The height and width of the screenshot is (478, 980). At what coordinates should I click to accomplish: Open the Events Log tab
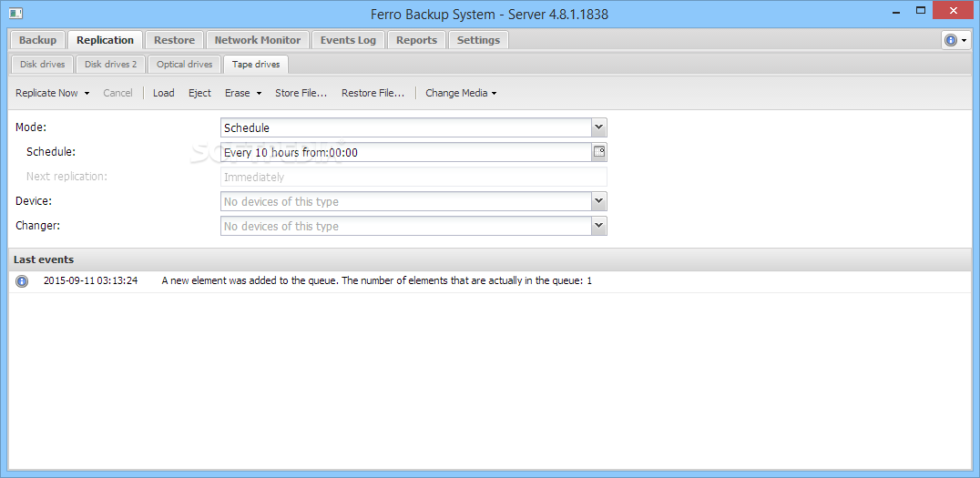[x=348, y=40]
